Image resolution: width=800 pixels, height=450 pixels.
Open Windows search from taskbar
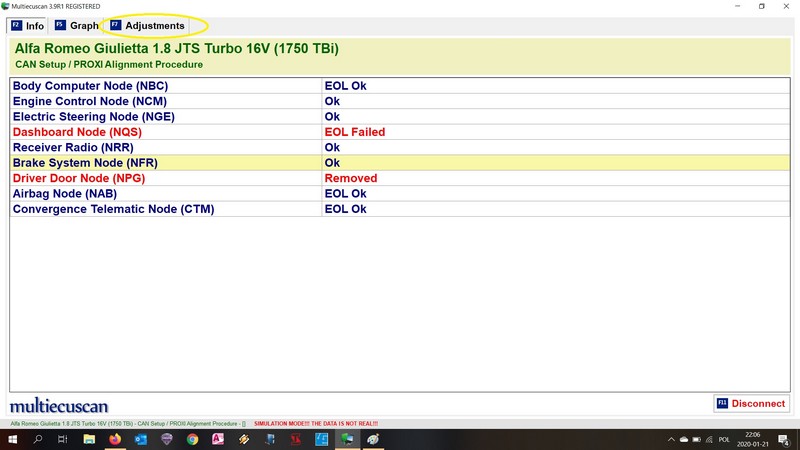click(37, 439)
